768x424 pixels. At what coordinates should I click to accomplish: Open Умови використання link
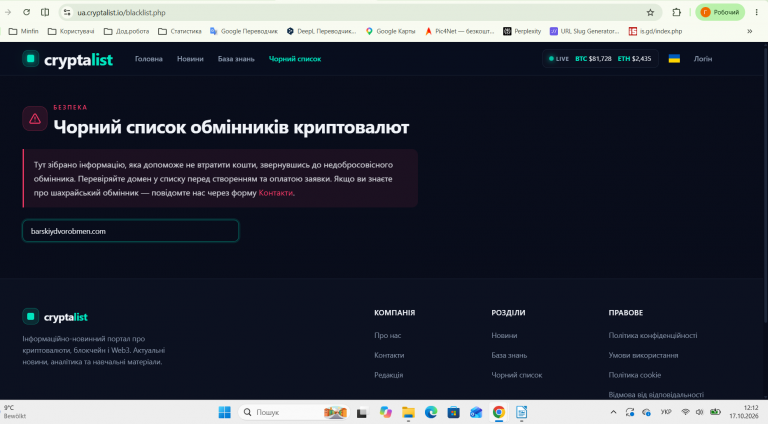pos(643,355)
